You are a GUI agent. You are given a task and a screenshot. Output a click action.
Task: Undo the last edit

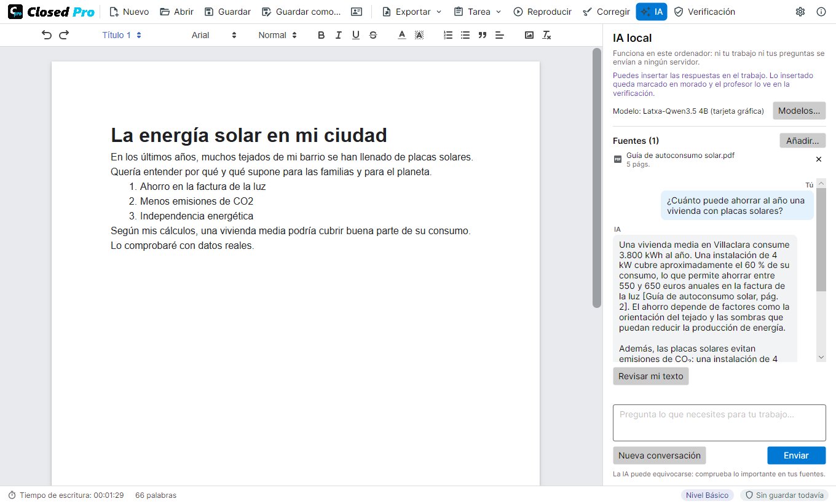tap(47, 35)
